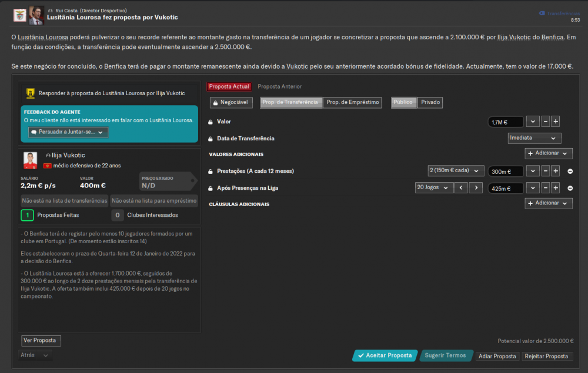Click Adiar Proposta button
The width and height of the screenshot is (588, 373).
pyautogui.click(x=497, y=356)
